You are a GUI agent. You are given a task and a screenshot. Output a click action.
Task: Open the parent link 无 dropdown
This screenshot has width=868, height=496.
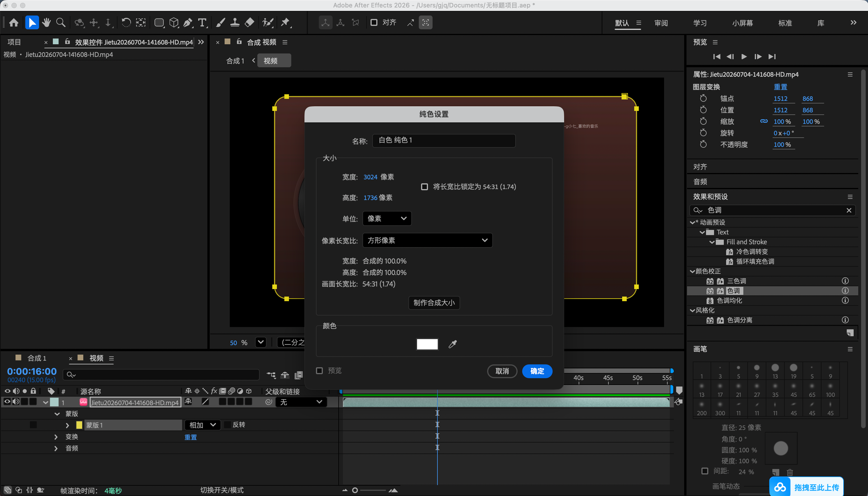click(301, 402)
